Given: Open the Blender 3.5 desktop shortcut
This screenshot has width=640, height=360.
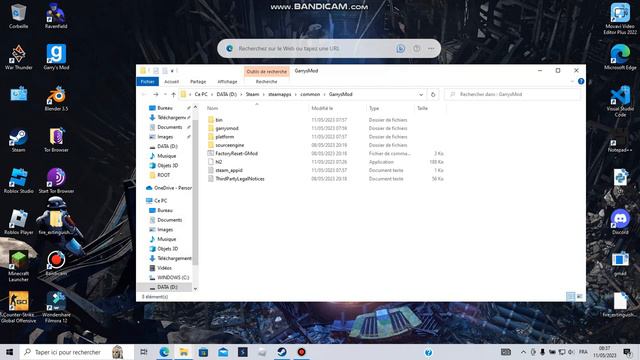Looking at the screenshot, I should [x=56, y=98].
